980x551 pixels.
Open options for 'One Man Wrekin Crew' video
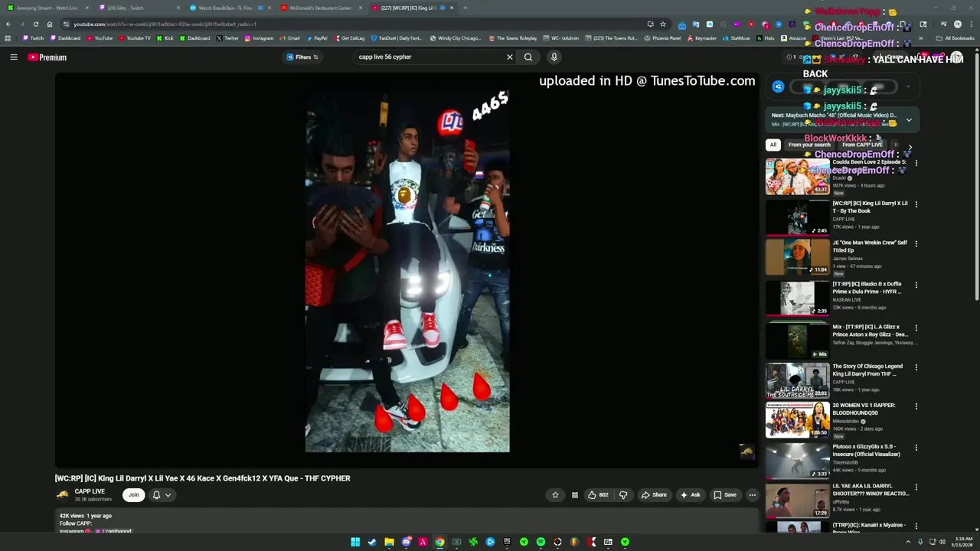pyautogui.click(x=916, y=244)
